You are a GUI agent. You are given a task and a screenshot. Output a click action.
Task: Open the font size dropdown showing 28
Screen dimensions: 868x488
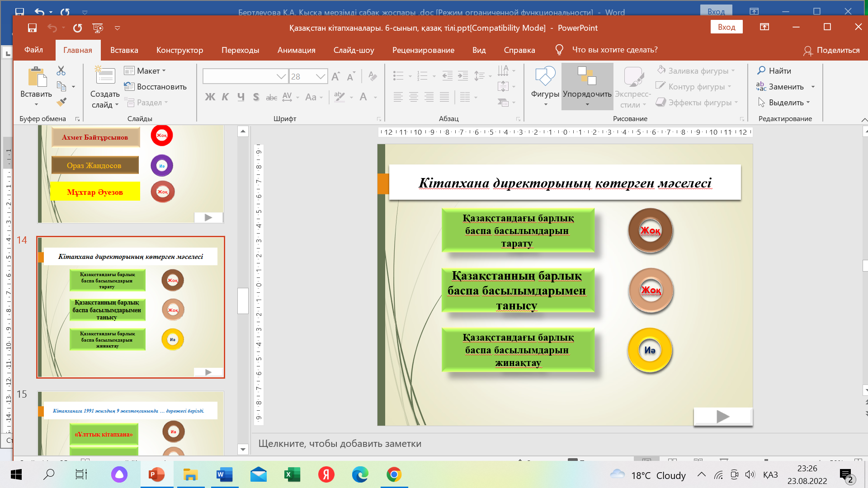click(321, 76)
